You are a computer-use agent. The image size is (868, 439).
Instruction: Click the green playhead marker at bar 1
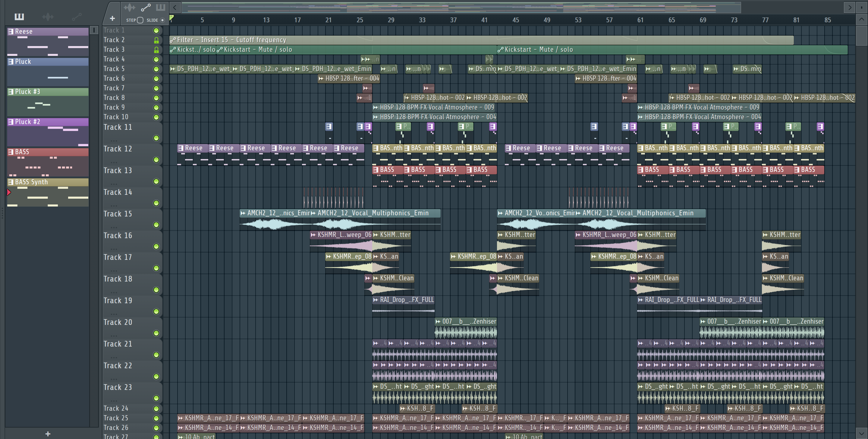(x=171, y=18)
